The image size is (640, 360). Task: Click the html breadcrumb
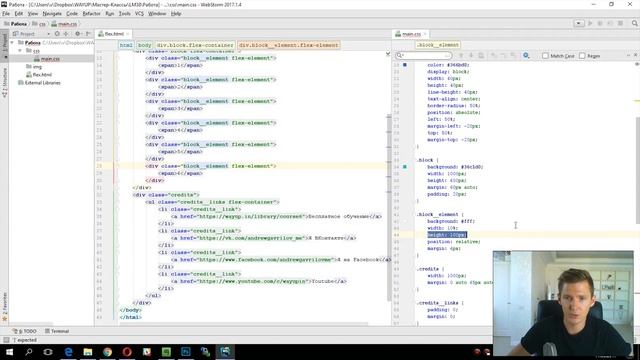pyautogui.click(x=126, y=45)
